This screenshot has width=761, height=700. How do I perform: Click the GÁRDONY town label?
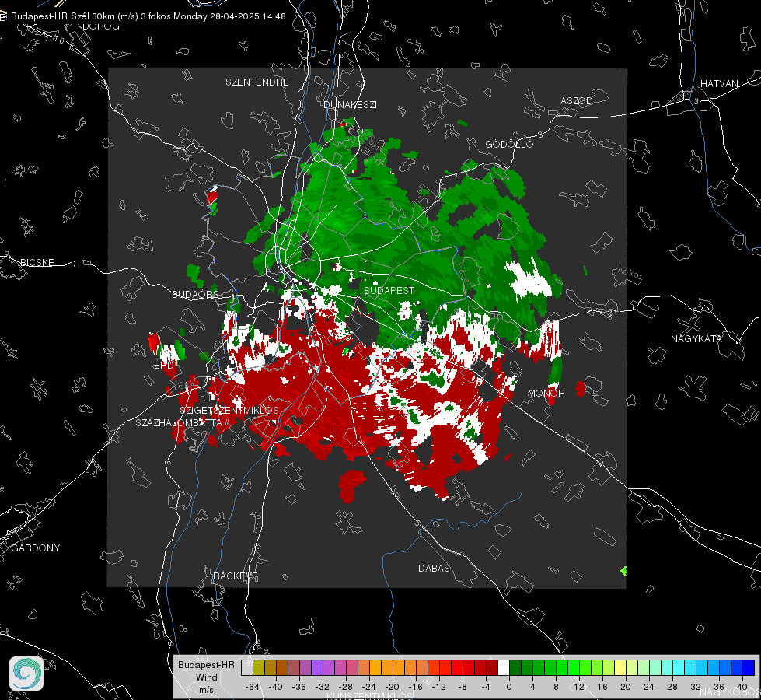[x=36, y=548]
